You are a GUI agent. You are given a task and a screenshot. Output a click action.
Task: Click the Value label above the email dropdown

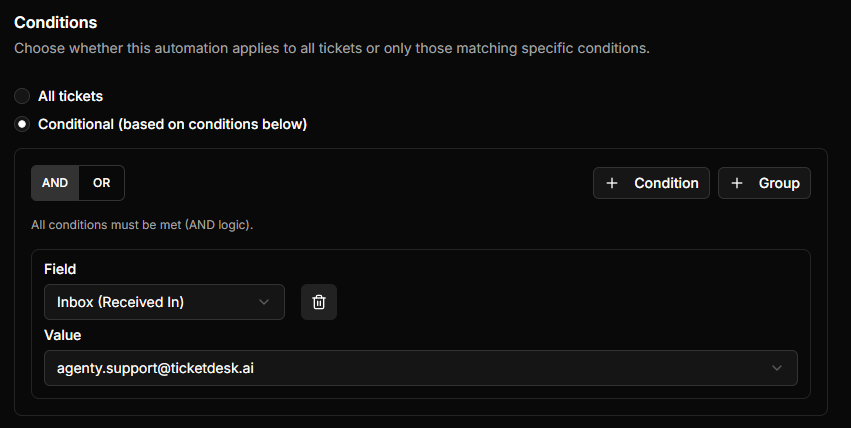point(62,335)
